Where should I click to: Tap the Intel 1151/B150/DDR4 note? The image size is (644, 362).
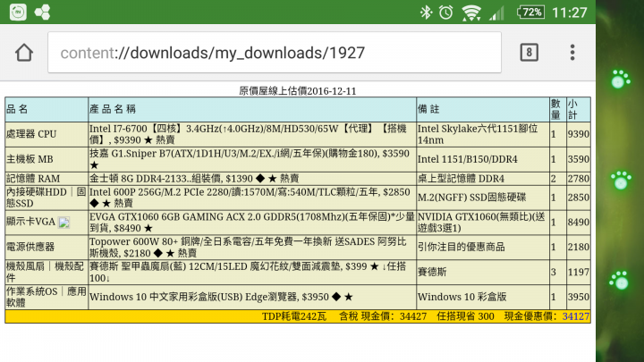468,159
